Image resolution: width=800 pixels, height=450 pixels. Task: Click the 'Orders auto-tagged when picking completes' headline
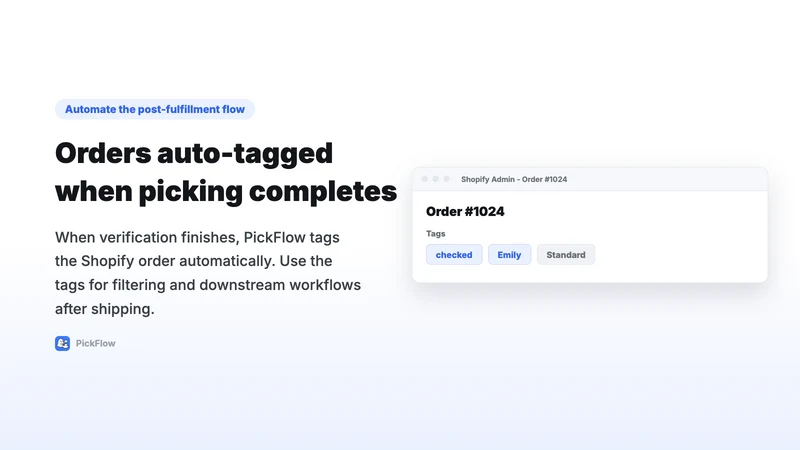click(226, 172)
